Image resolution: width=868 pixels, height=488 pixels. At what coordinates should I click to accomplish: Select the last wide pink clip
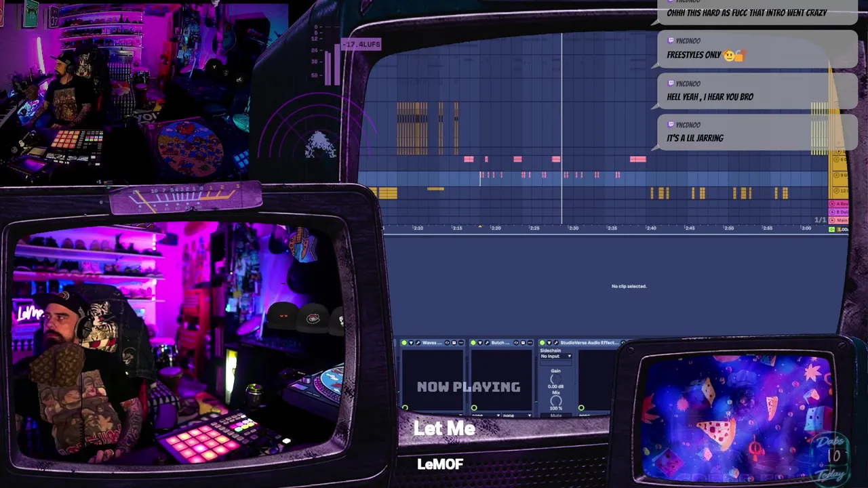coord(637,159)
